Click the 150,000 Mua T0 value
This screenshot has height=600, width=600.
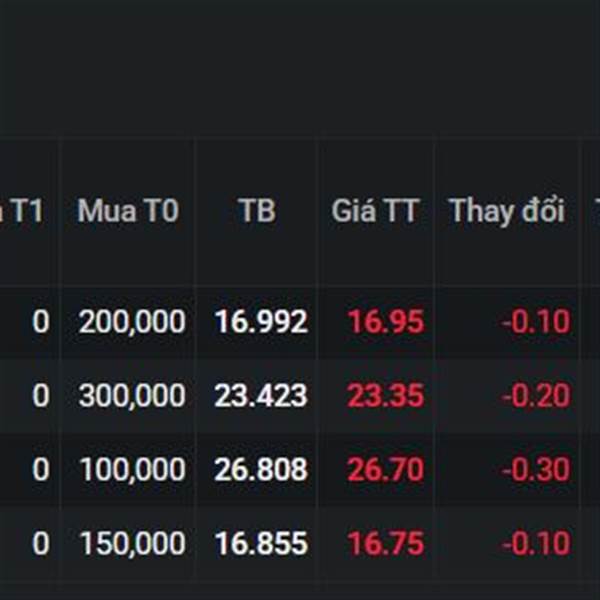tap(132, 544)
